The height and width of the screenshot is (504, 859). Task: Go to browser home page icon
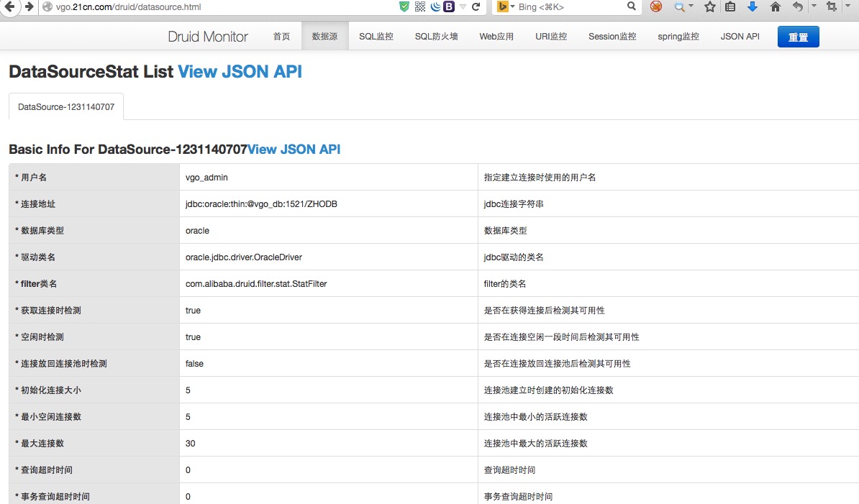775,6
